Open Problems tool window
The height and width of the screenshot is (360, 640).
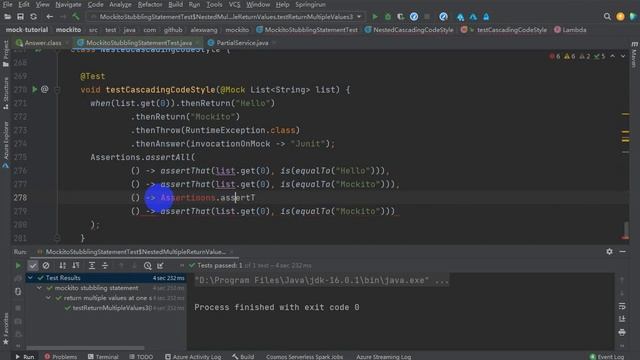(x=60, y=356)
